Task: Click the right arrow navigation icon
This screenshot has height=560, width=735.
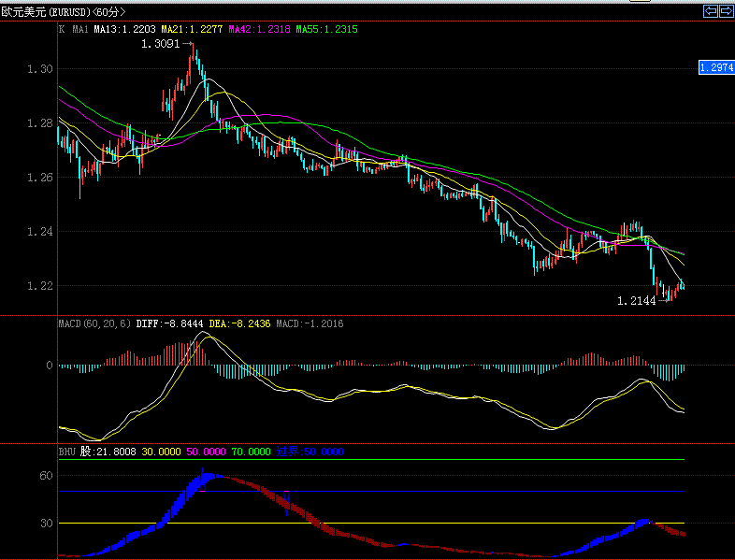Action: coord(725,10)
